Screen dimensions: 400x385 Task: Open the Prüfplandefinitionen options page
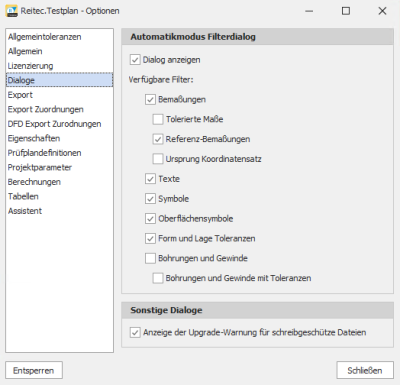59,153
